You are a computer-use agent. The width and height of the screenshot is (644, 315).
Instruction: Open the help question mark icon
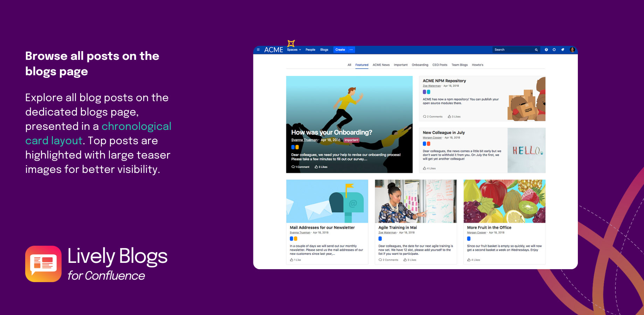[546, 50]
